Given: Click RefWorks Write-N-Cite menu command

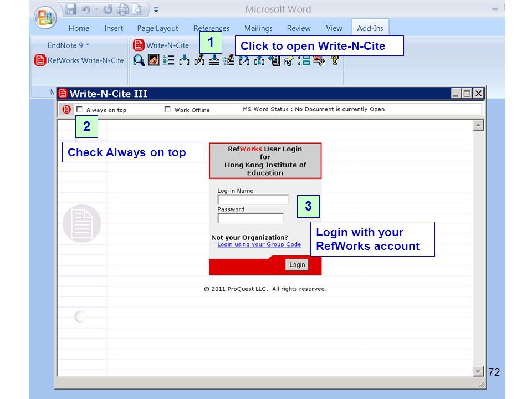Looking at the screenshot, I should tap(79, 60).
